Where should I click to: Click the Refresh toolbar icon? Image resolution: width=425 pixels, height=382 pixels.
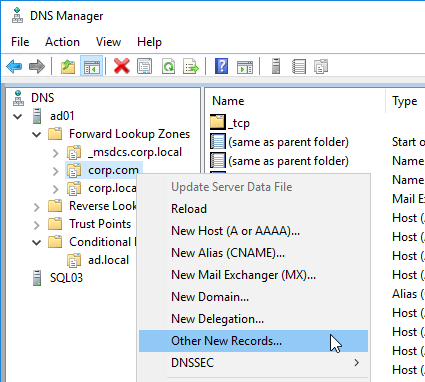point(168,66)
